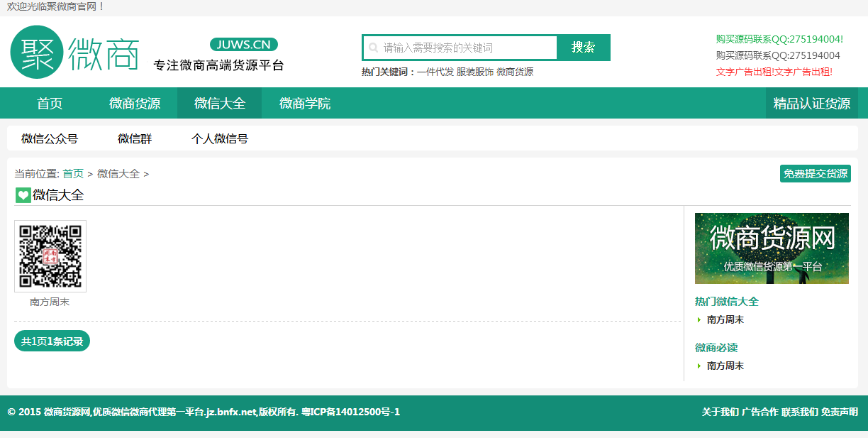
Task: Click the 专注微商高端货源平台 slogan text
Action: pos(219,65)
